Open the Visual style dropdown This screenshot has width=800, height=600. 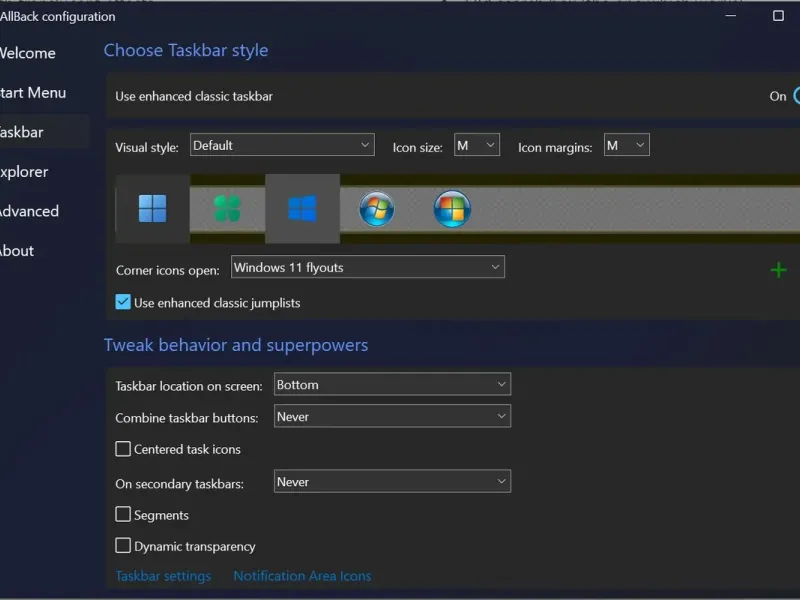(x=282, y=145)
